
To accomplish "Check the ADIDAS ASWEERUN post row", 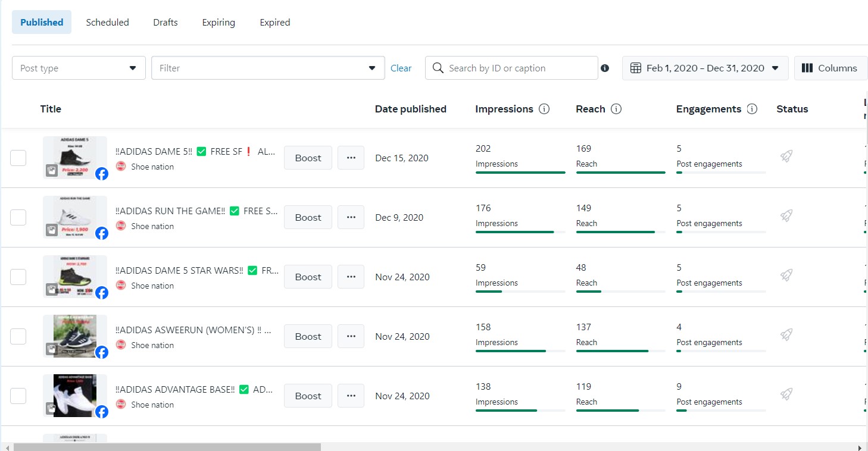I will 18,336.
